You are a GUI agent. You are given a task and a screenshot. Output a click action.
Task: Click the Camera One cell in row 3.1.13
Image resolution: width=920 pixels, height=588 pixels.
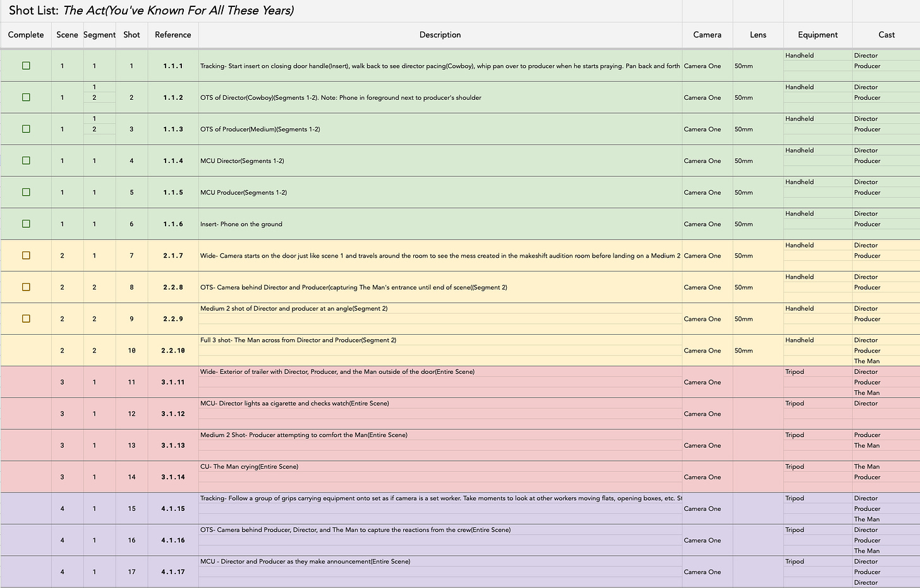tap(707, 445)
